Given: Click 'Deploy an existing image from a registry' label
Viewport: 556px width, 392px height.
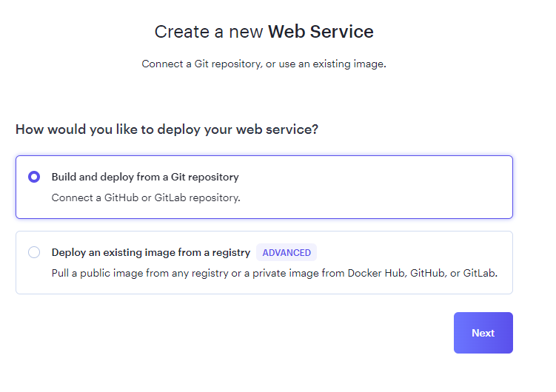Looking at the screenshot, I should point(151,252).
